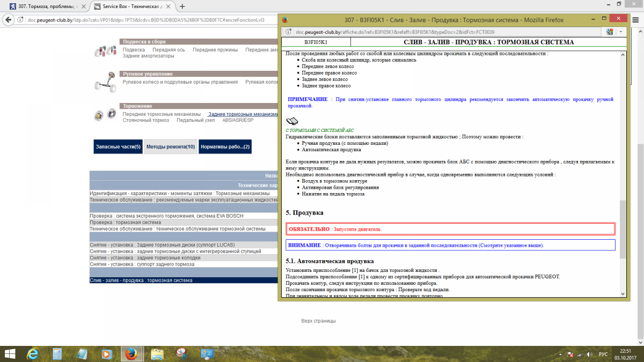Expand hidden icons in the system tray
The image size is (644, 362).
click(x=560, y=354)
